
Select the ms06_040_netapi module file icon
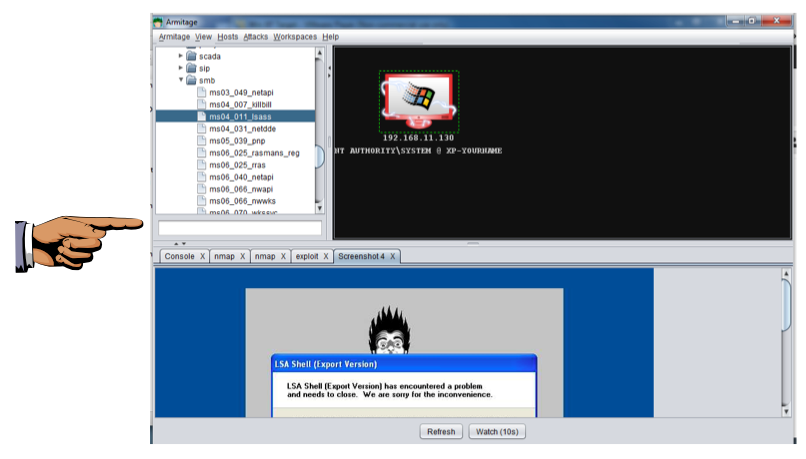click(202, 177)
